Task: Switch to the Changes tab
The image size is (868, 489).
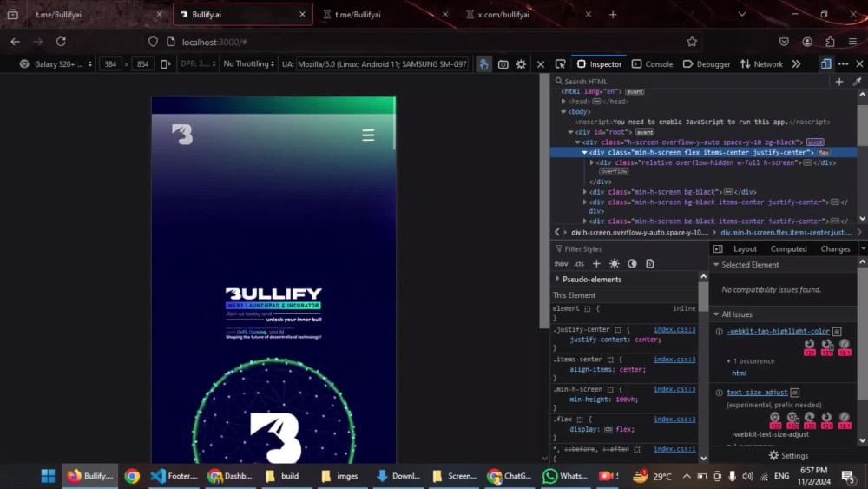Action: click(835, 249)
